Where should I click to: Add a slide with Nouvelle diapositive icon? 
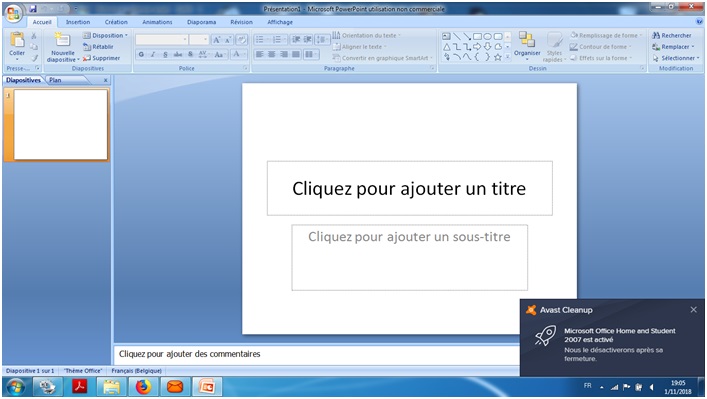pyautogui.click(x=62, y=40)
